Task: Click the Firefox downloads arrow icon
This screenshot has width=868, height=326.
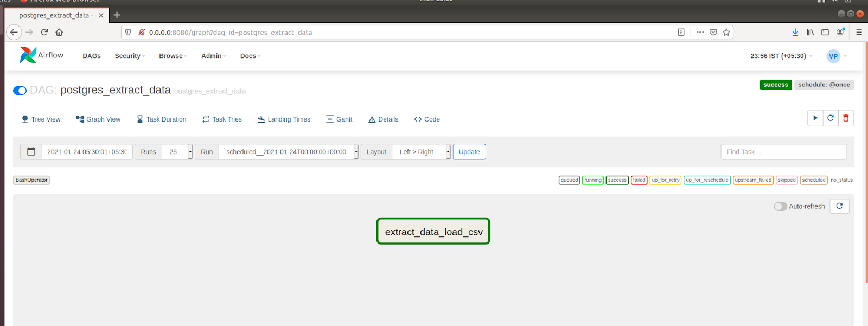Action: [795, 33]
